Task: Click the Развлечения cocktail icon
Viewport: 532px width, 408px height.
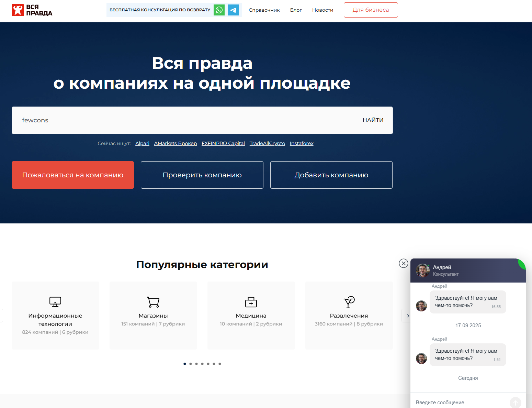Action: pos(349,302)
